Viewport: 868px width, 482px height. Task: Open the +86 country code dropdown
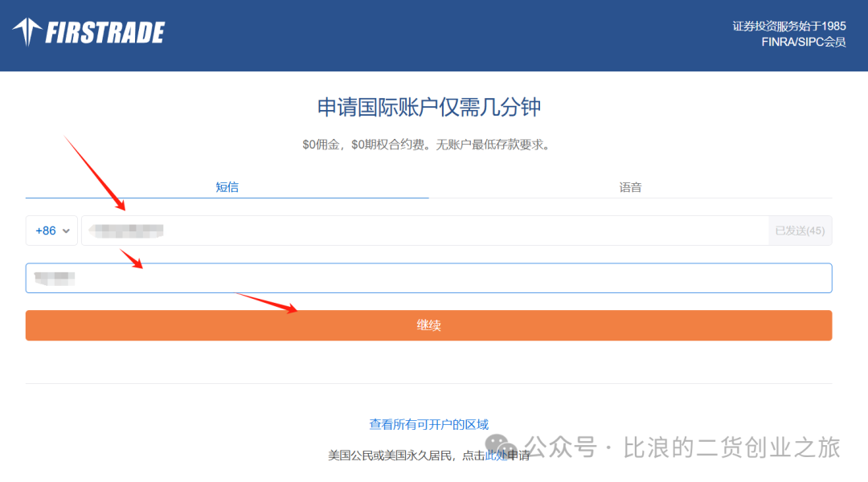click(x=51, y=231)
